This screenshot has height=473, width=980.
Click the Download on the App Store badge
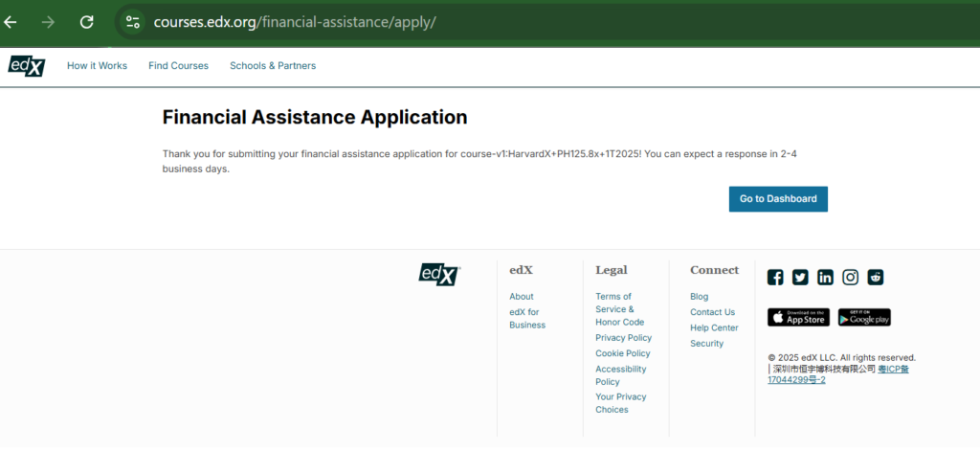(x=798, y=317)
